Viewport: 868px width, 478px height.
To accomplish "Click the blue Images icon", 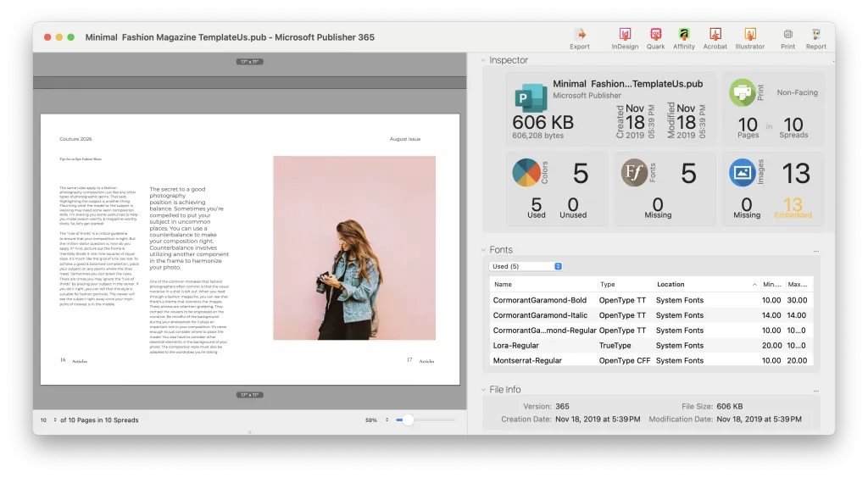I will 742,173.
